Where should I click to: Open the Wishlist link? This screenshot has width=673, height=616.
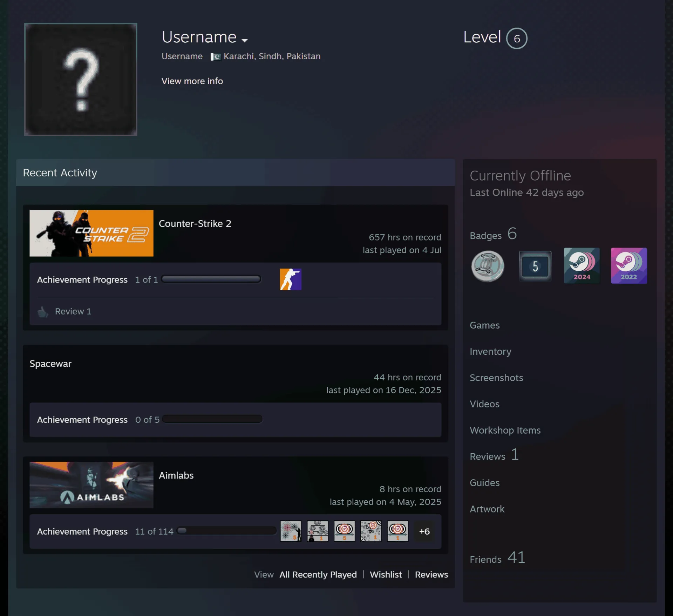tap(386, 575)
